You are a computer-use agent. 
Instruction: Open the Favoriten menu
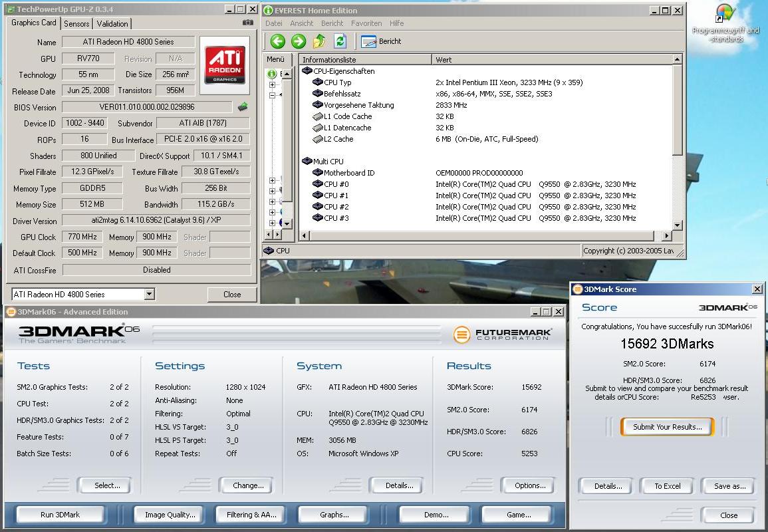[x=366, y=23]
